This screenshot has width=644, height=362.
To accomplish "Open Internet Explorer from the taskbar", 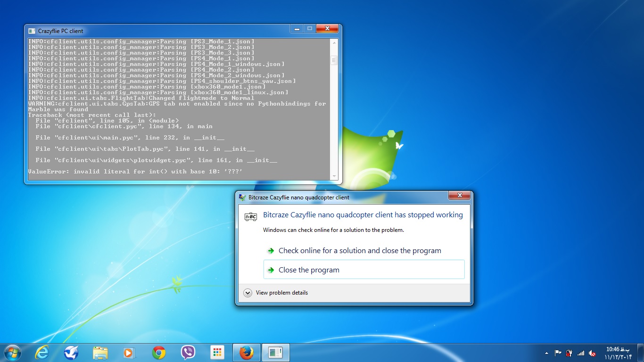I will pos(42,353).
